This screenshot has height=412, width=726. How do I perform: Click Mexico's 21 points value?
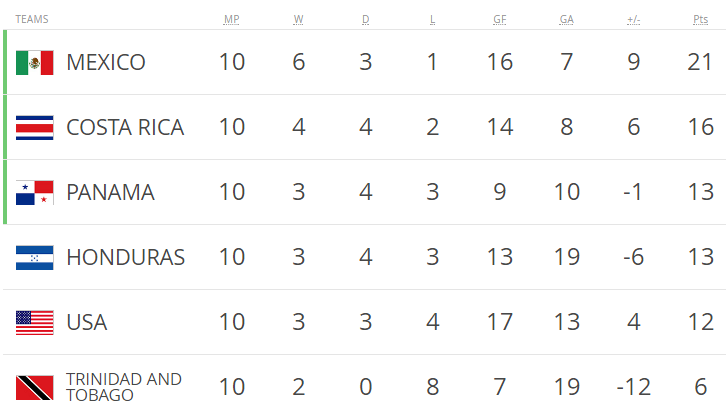pos(700,63)
